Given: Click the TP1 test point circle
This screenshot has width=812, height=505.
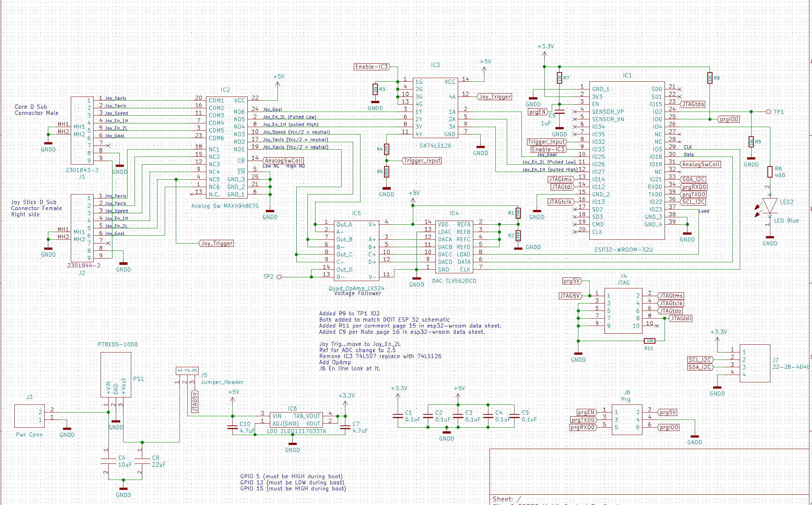Looking at the screenshot, I should pyautogui.click(x=768, y=112).
